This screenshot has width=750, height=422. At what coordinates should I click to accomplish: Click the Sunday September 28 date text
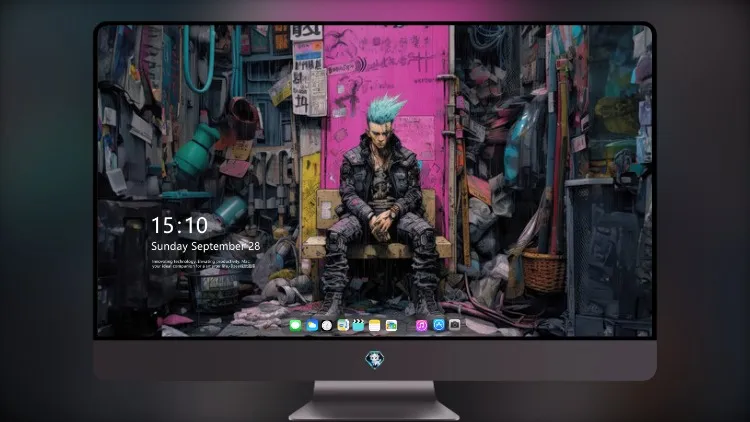[206, 246]
